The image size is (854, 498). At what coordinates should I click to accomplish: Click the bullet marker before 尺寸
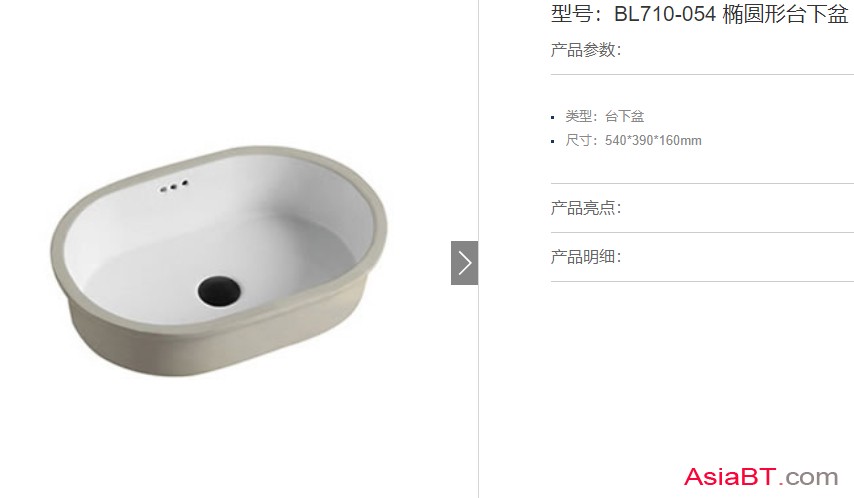[553, 142]
